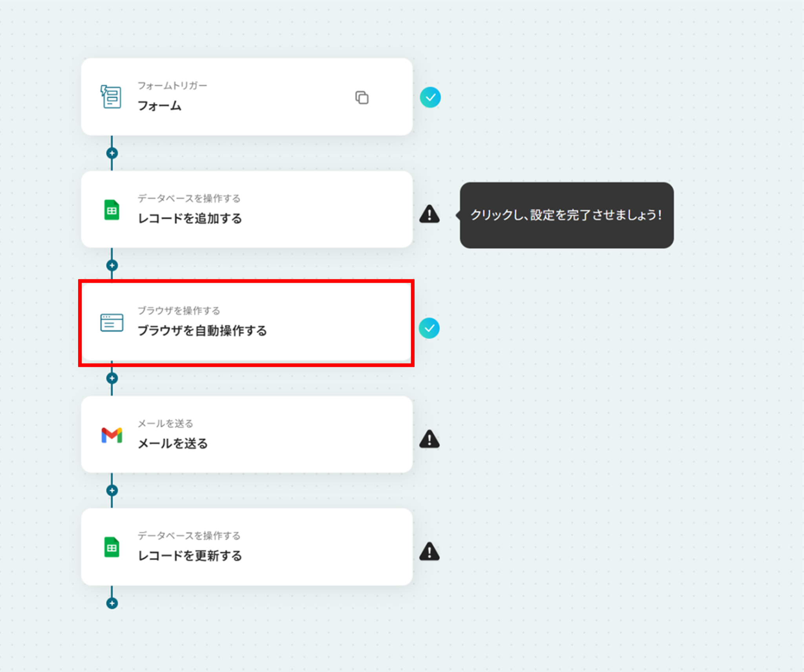The image size is (804, 672).
Task: Add step below メールを送る card
Action: click(112, 491)
